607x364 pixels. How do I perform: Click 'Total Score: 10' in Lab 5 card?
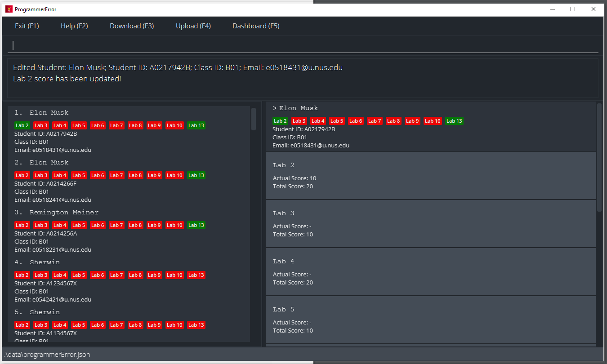pyautogui.click(x=293, y=330)
